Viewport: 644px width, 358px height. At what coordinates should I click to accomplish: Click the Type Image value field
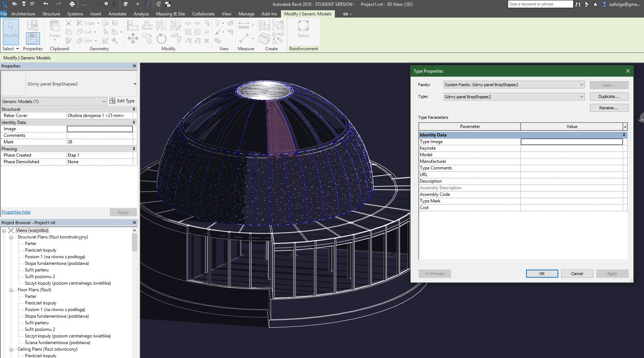[571, 142]
